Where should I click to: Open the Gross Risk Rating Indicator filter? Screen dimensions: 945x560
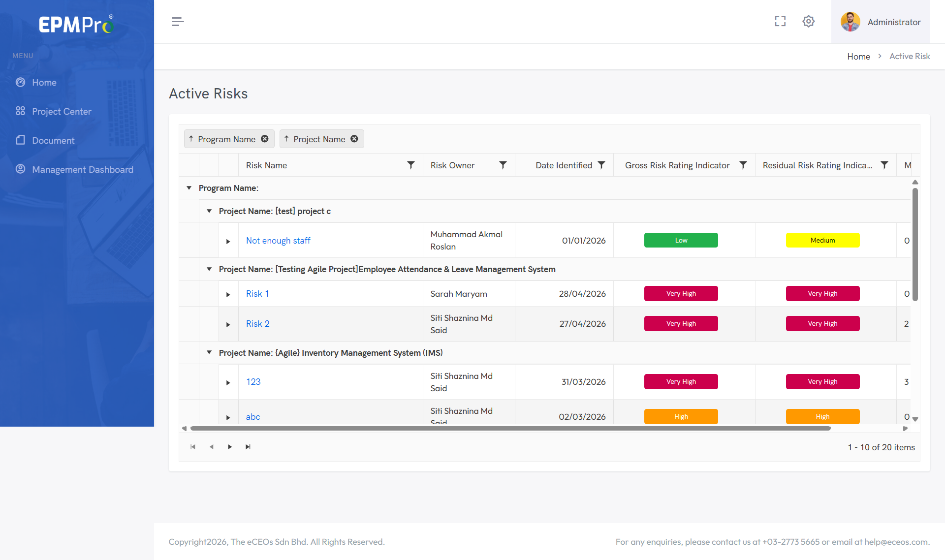click(743, 165)
